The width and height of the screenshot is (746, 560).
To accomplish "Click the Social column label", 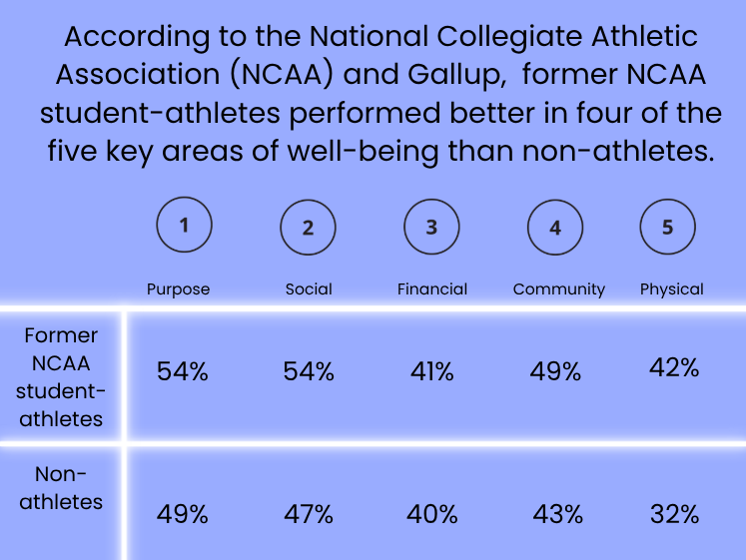I will (x=309, y=289).
